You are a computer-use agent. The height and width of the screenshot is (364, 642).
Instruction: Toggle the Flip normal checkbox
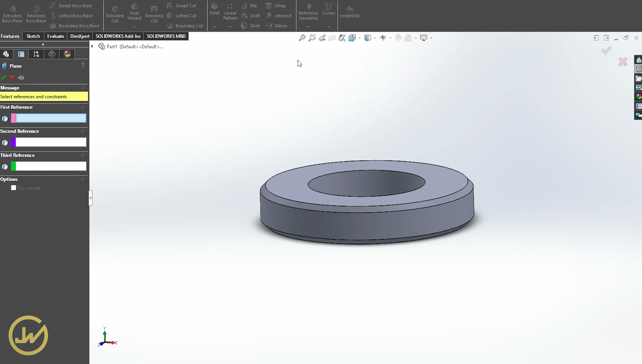tap(13, 188)
